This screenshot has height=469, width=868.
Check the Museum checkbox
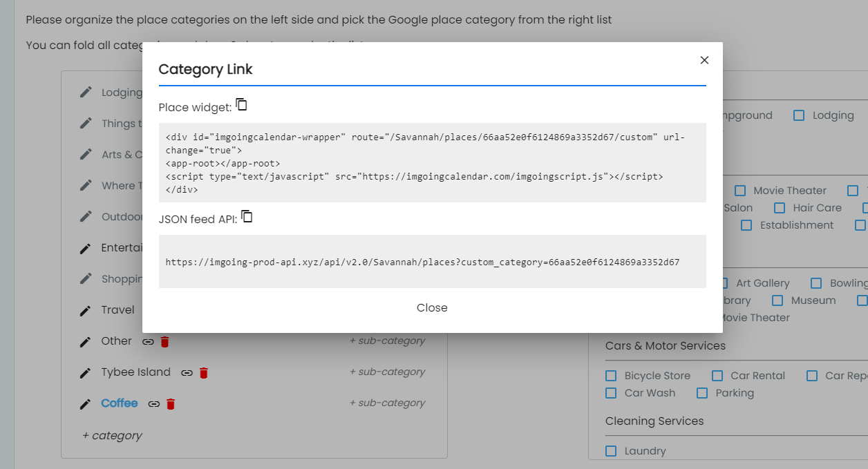click(777, 300)
